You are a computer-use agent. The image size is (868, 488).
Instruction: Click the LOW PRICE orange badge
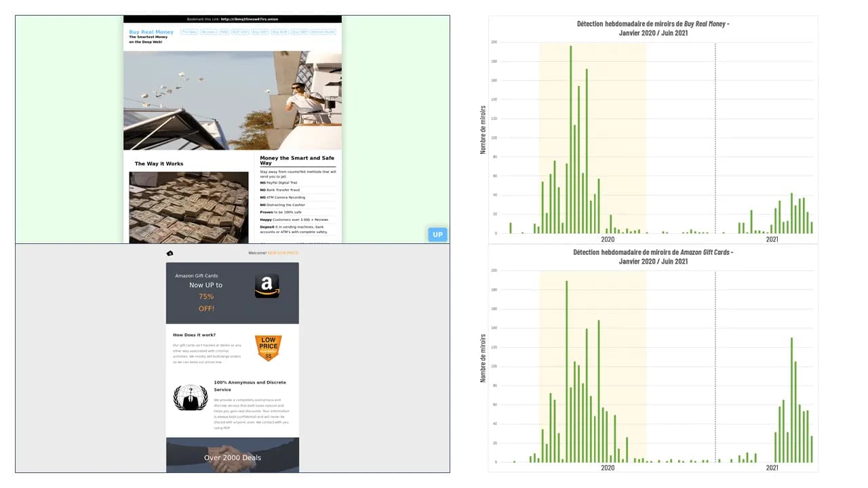(268, 348)
